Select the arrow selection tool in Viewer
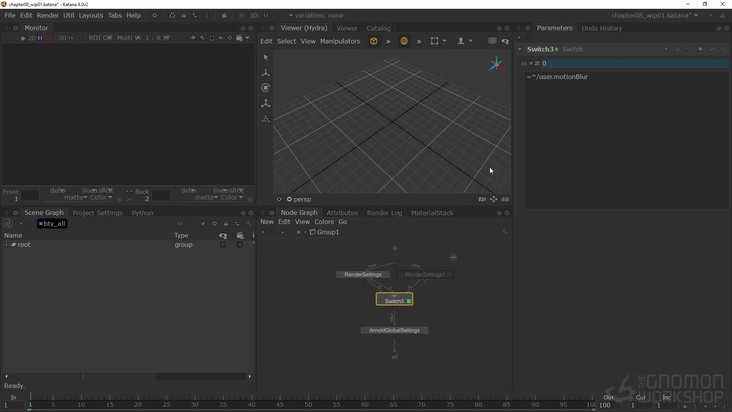 click(x=265, y=58)
